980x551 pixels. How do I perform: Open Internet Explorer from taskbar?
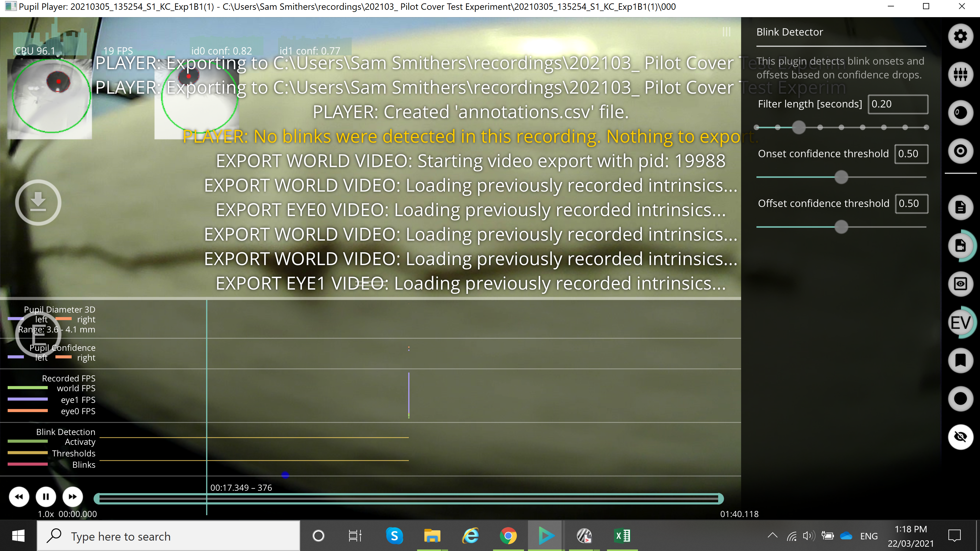pos(470,536)
